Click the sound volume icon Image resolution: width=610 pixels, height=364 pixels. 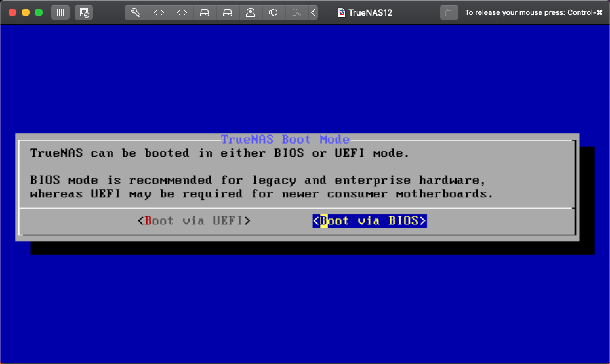[274, 12]
